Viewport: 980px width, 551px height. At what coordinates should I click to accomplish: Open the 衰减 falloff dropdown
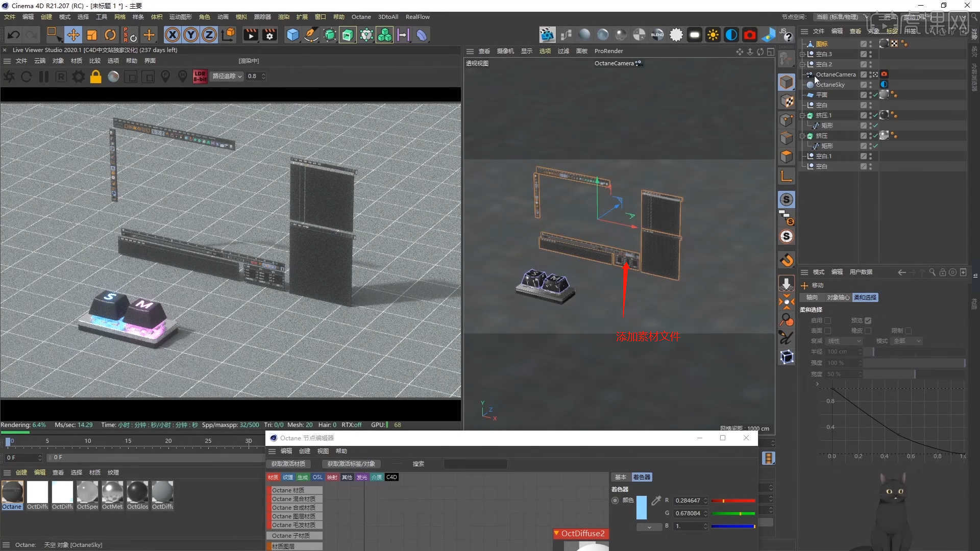point(844,341)
